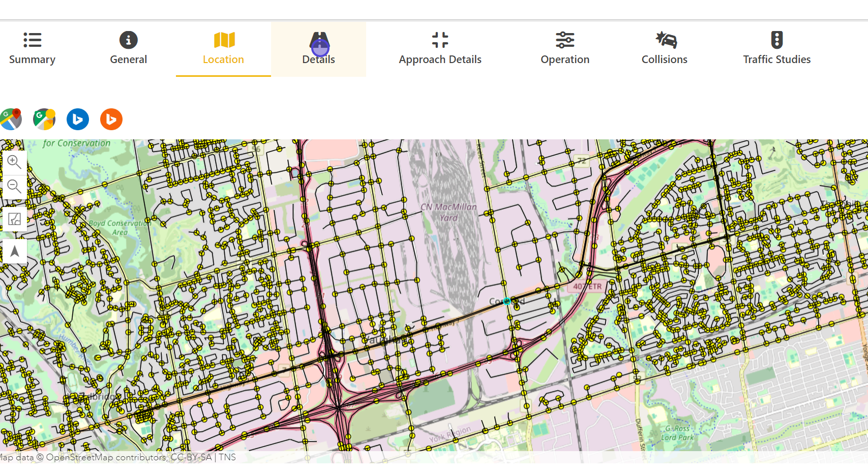Open the Traffic Studies tab
This screenshot has height=474, width=868.
(776, 49)
